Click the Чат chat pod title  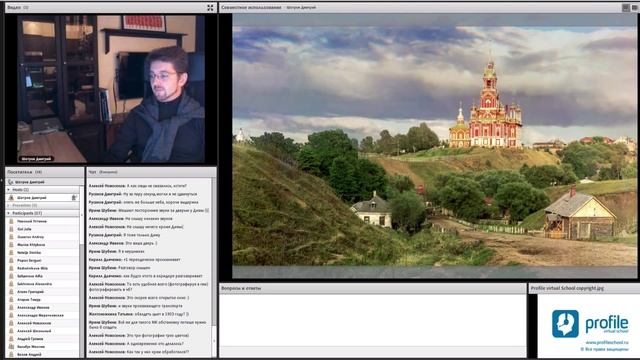(92, 172)
